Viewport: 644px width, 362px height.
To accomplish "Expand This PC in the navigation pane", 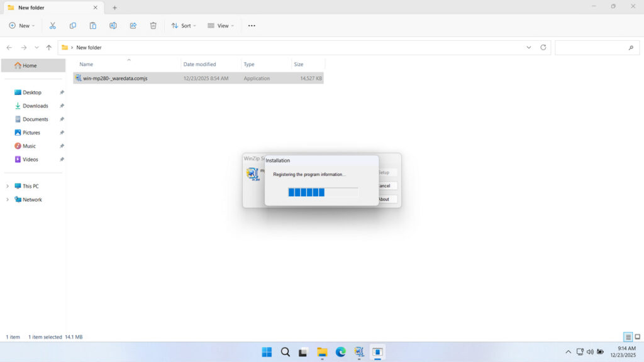I will [x=8, y=186].
